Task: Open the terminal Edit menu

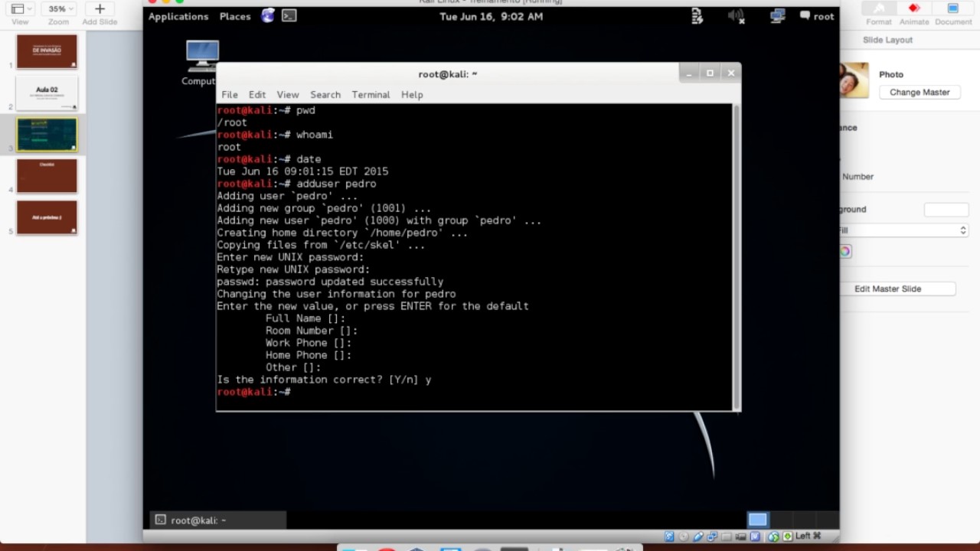Action: click(257, 95)
